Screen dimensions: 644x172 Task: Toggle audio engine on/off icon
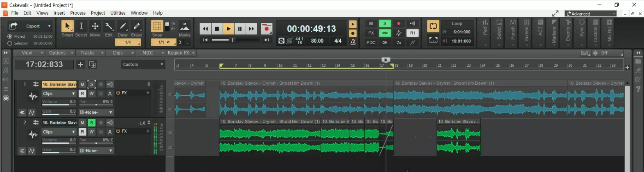click(281, 41)
